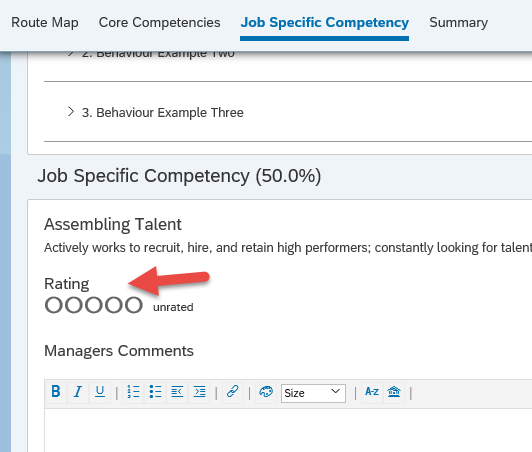This screenshot has height=452, width=532.
Task: Go to the Route Map tab
Action: pyautogui.click(x=45, y=23)
